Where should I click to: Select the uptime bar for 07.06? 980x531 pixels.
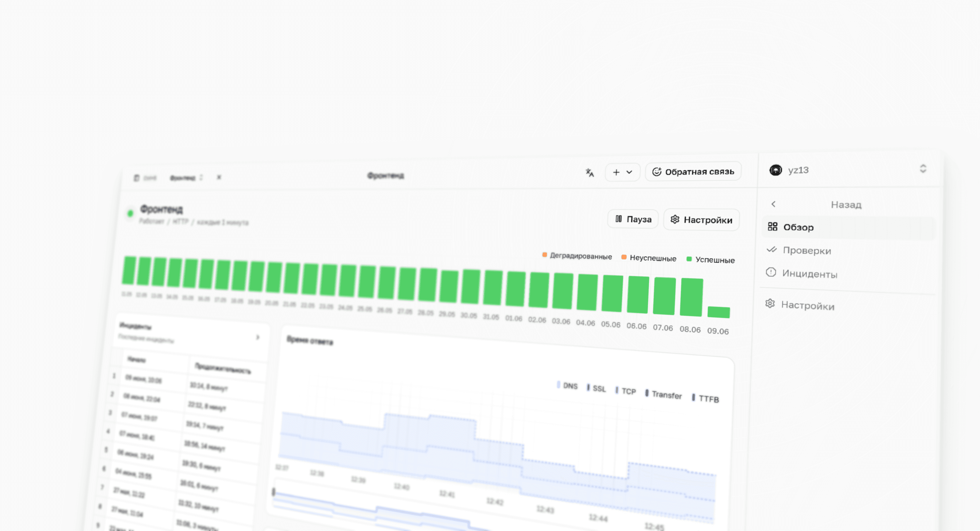[665, 296]
